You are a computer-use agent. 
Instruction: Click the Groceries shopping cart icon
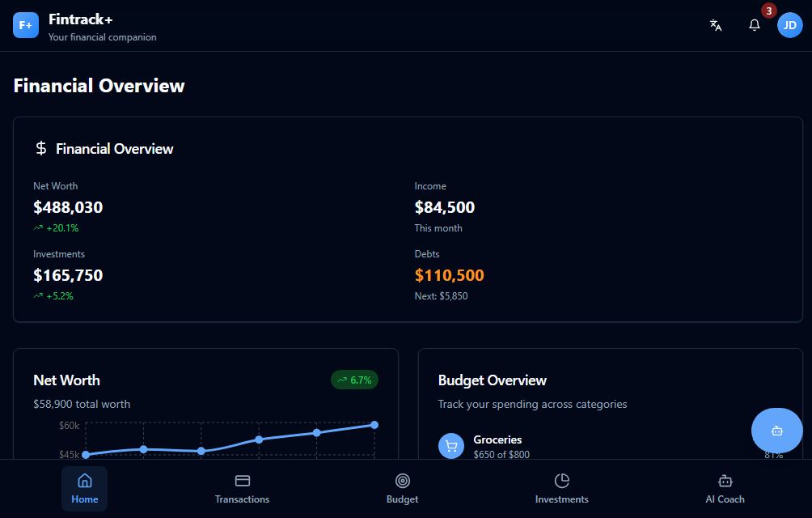tap(451, 446)
